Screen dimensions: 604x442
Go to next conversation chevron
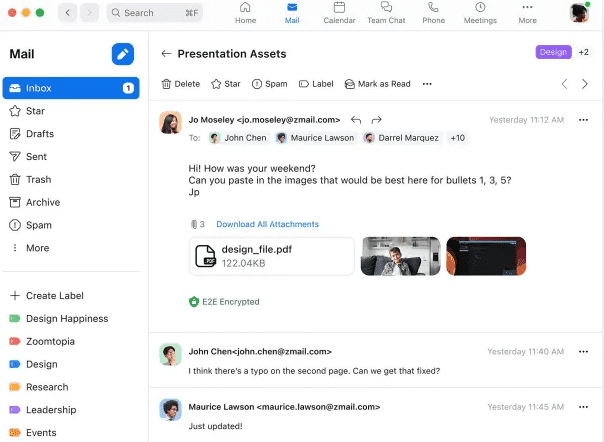585,84
